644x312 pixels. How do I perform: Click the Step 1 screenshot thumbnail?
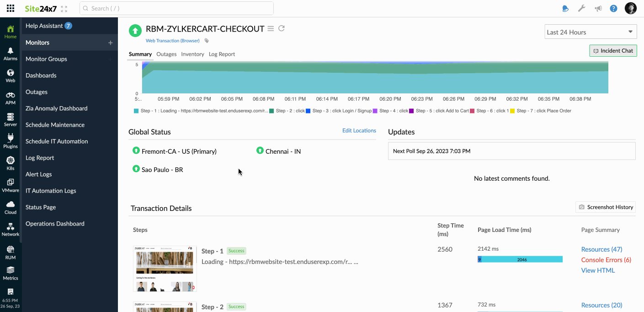click(x=165, y=269)
